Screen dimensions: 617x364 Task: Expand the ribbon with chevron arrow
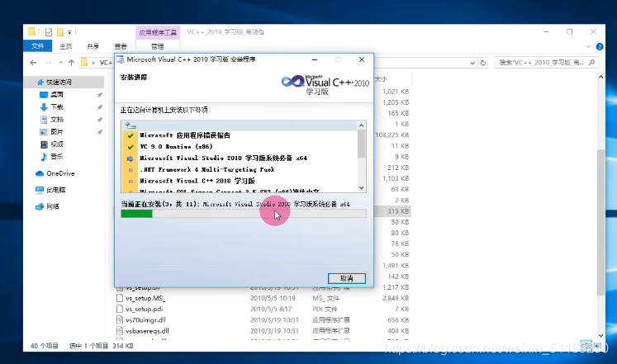(x=588, y=46)
